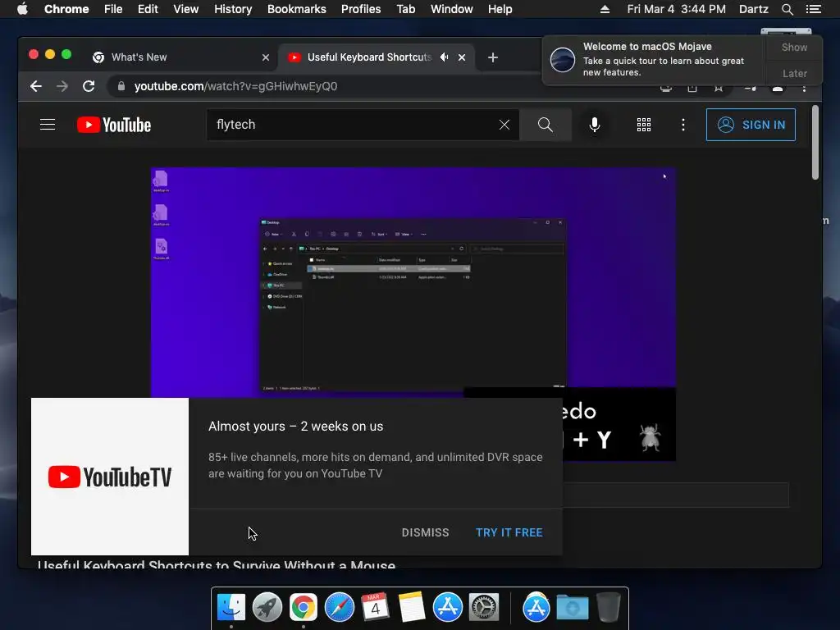This screenshot has width=840, height=630.
Task: Search with voice using the microphone icon
Action: coord(594,125)
